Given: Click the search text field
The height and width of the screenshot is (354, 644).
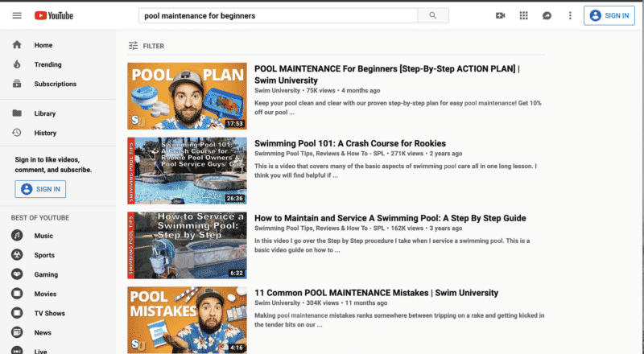Looking at the screenshot, I should pos(278,15).
